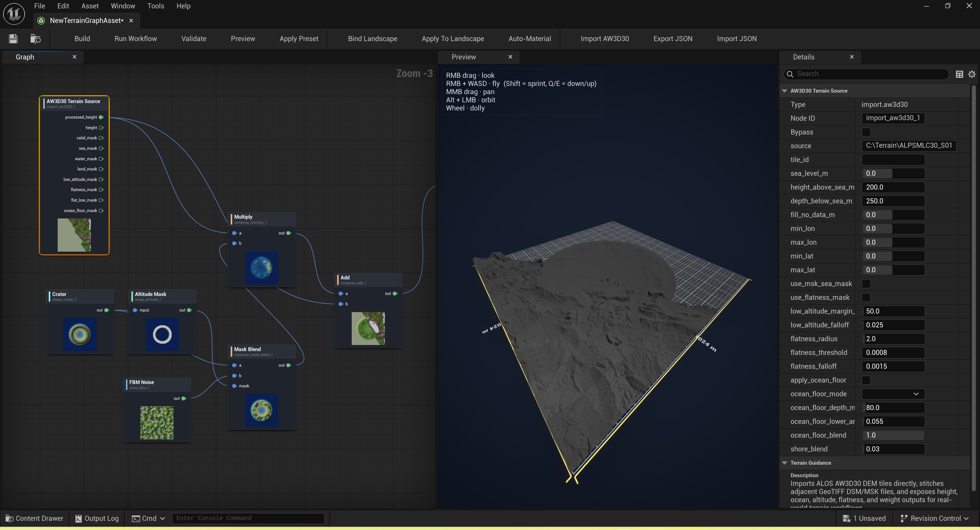This screenshot has height=530, width=980.
Task: Click the Details search magnifier icon
Action: (x=790, y=74)
